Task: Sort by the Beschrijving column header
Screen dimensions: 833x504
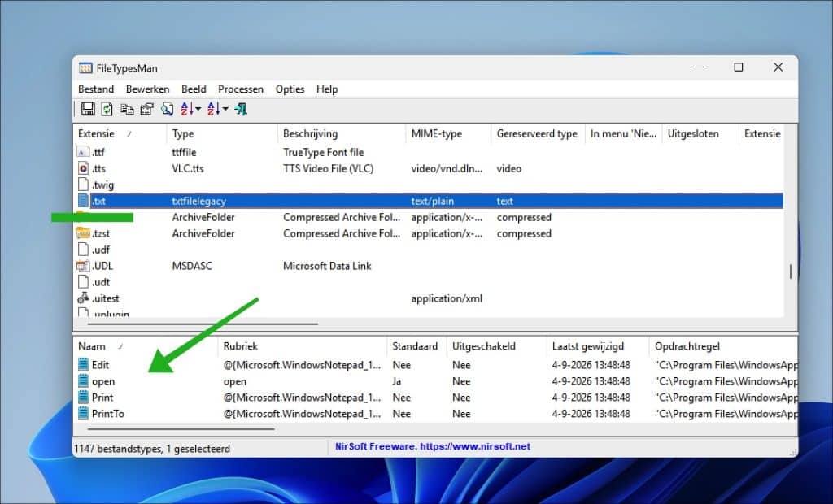Action: click(x=341, y=134)
